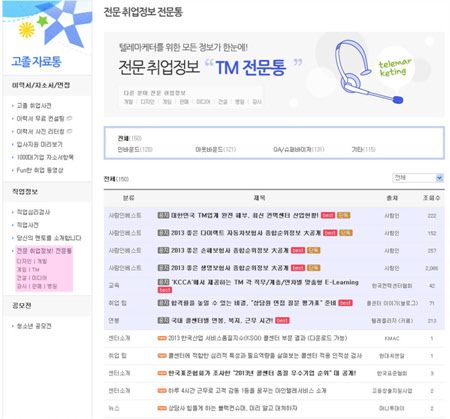The height and width of the screenshot is (419, 450).
Task: Open the 2013 한국산업 서비스품질지수(KSQI) article
Action: click(257, 338)
